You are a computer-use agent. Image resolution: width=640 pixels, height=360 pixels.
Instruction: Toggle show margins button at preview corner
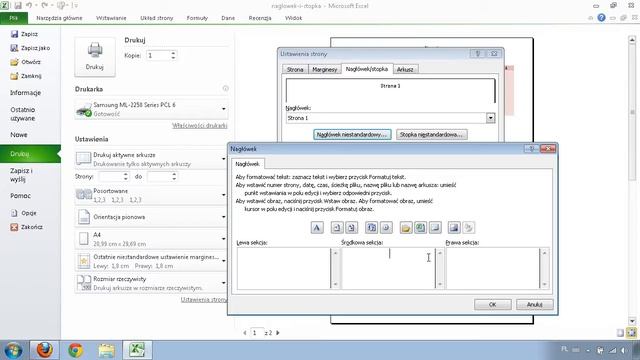click(620, 333)
